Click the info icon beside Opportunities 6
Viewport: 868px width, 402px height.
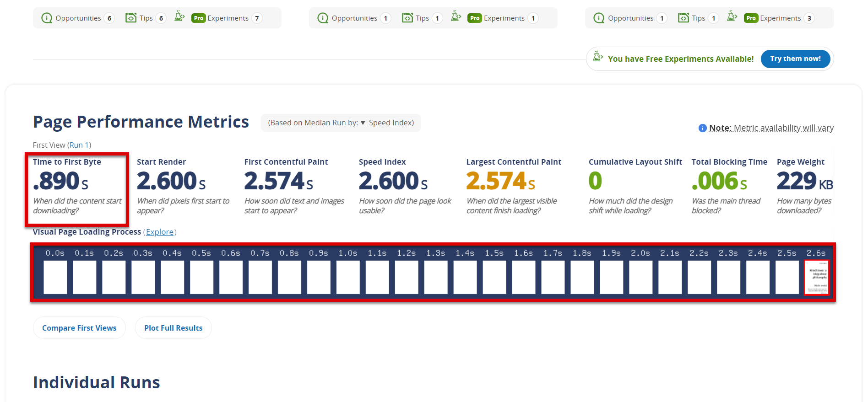[47, 18]
